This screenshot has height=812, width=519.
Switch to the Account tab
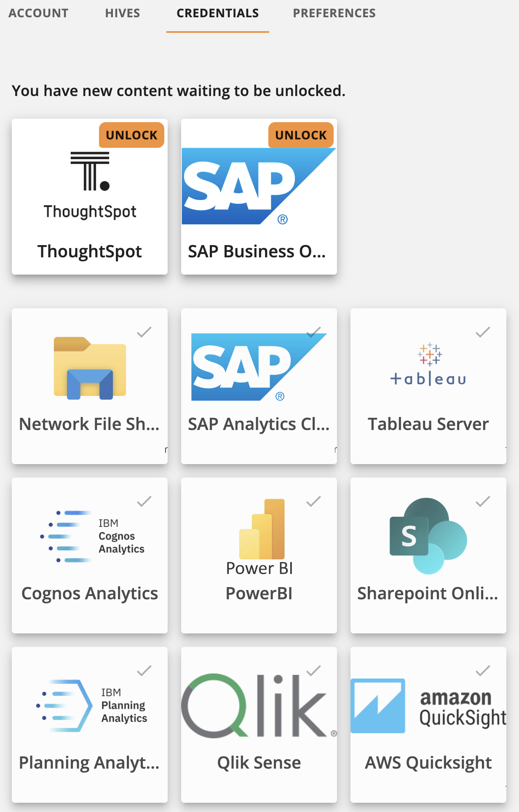[38, 13]
